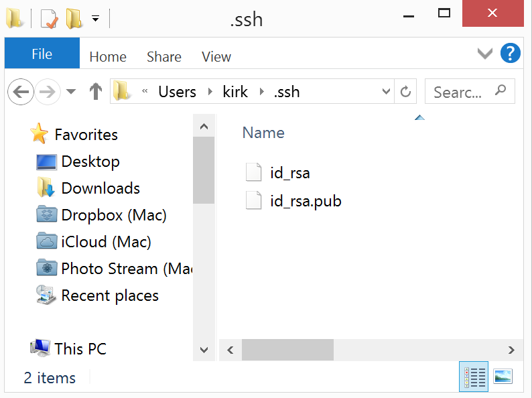Switch to the Share ribbon tab
The height and width of the screenshot is (398, 532).
[164, 57]
